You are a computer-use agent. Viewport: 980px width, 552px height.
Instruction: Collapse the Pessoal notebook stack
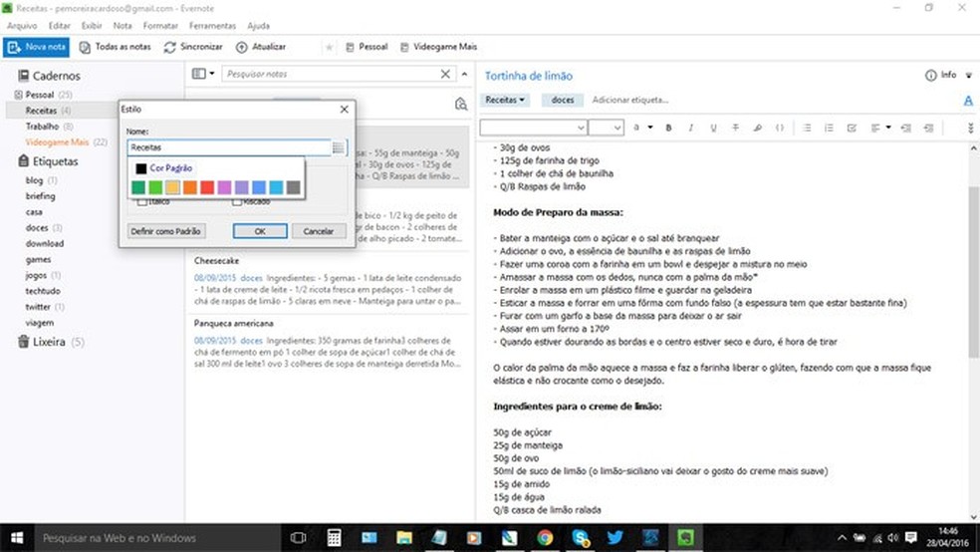pyautogui.click(x=18, y=95)
